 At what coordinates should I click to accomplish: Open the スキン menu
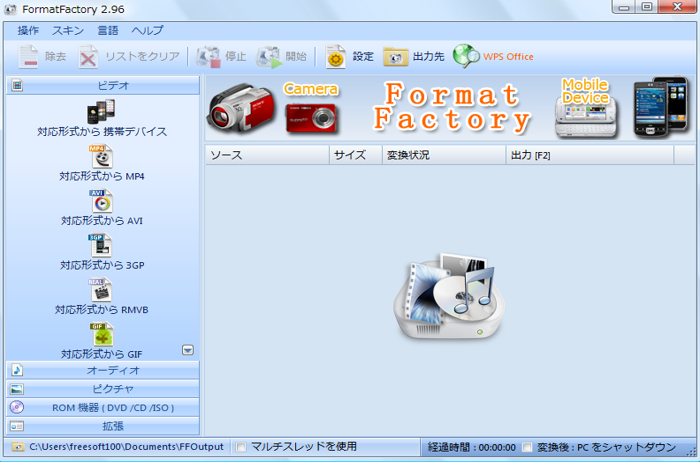click(68, 30)
